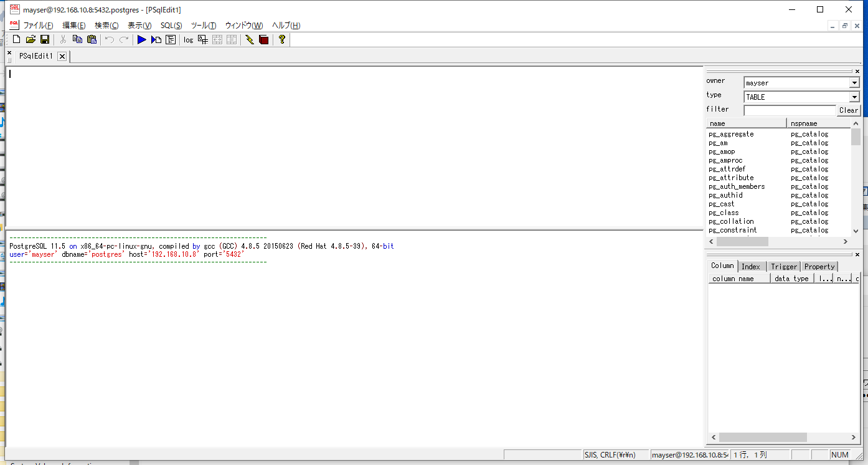Select pg_cast in the table list

[721, 204]
